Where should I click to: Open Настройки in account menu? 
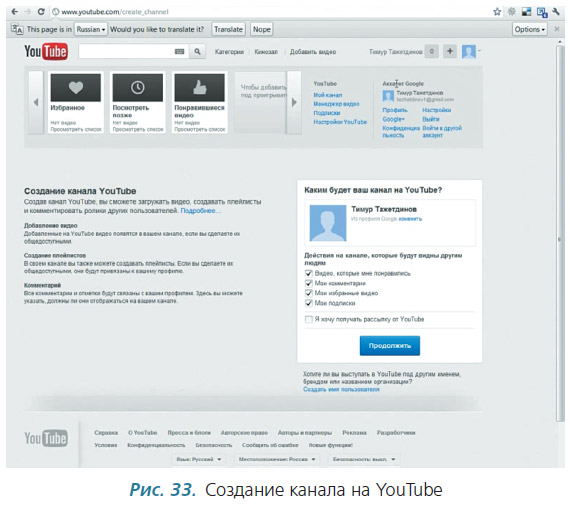[437, 110]
